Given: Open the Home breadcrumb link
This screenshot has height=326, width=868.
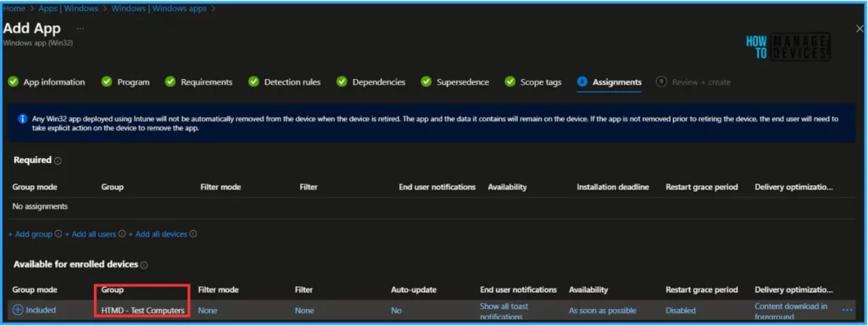Looking at the screenshot, I should click(14, 8).
